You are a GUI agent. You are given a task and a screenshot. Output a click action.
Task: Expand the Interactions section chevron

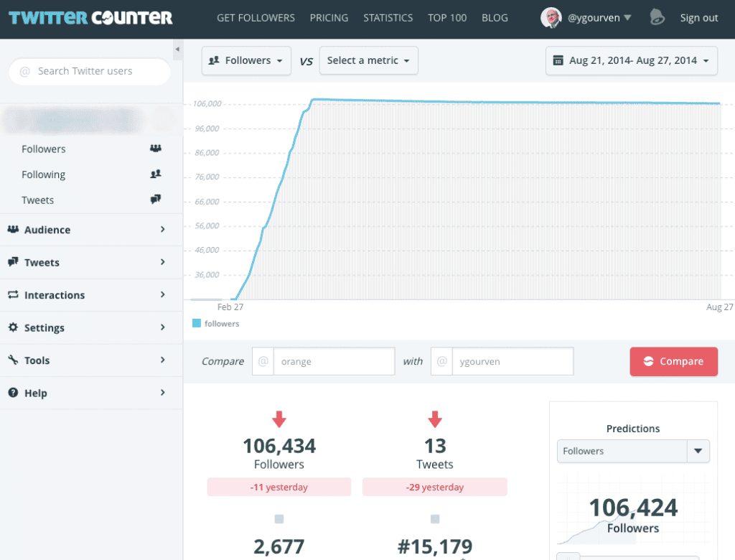click(163, 294)
